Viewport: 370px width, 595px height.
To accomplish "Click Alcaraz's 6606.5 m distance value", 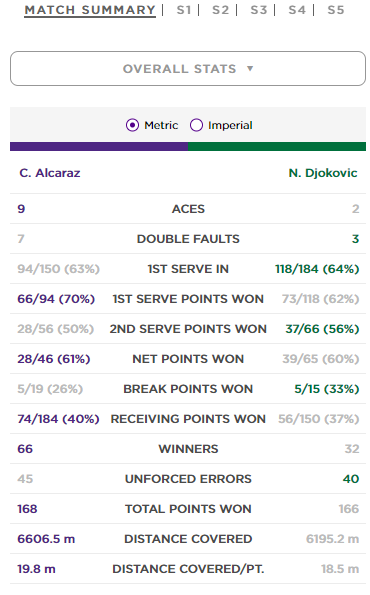I will (46, 539).
